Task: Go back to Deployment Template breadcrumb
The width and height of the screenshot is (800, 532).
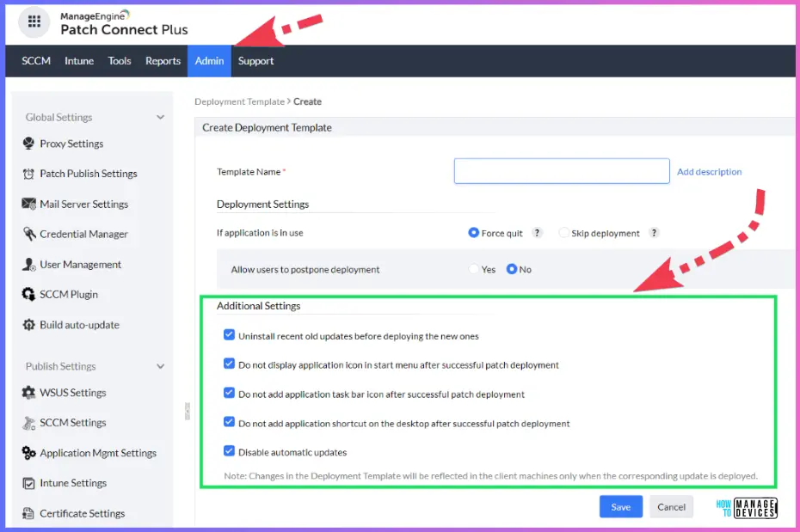Action: pos(239,101)
